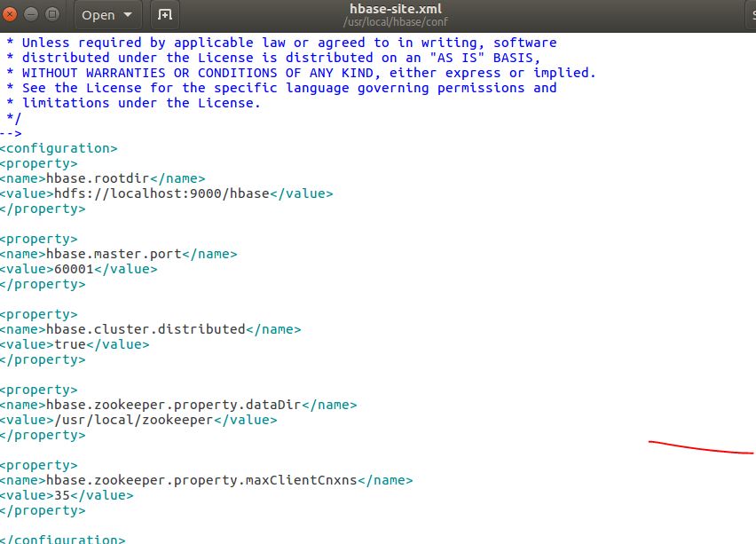756x544 pixels.
Task: Click the --> comment end marker
Action: [11, 133]
